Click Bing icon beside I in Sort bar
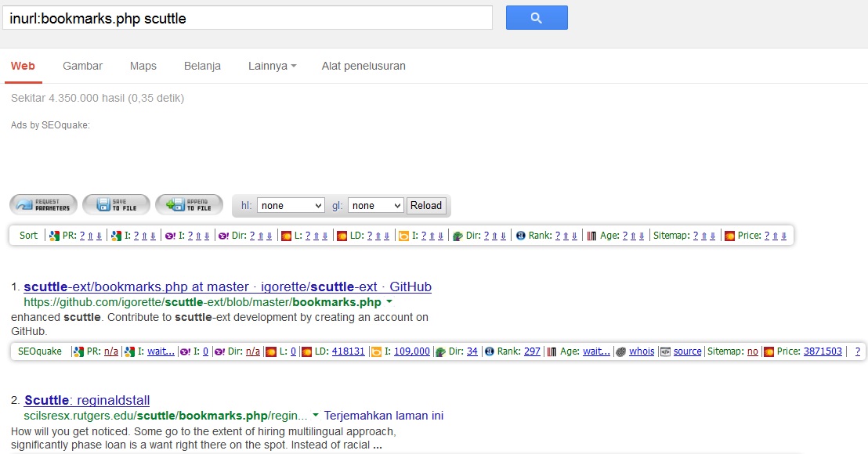This screenshot has width=868, height=454. click(404, 236)
